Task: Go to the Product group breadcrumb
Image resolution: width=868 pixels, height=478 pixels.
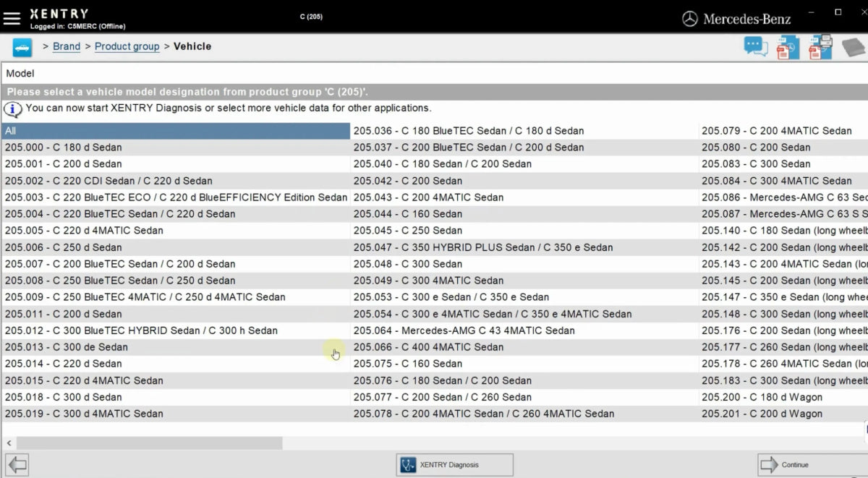Action: (x=127, y=46)
